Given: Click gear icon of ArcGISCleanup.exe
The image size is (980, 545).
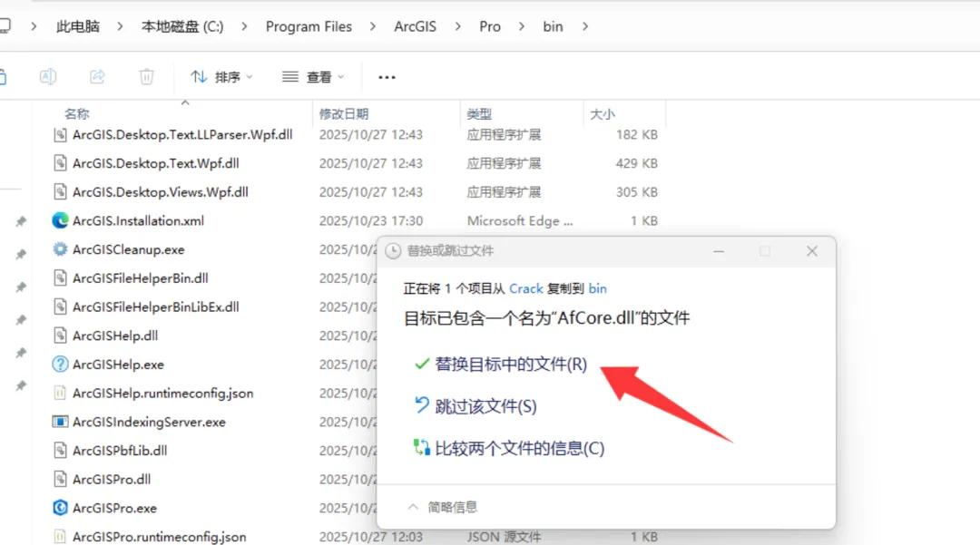Looking at the screenshot, I should [x=60, y=249].
